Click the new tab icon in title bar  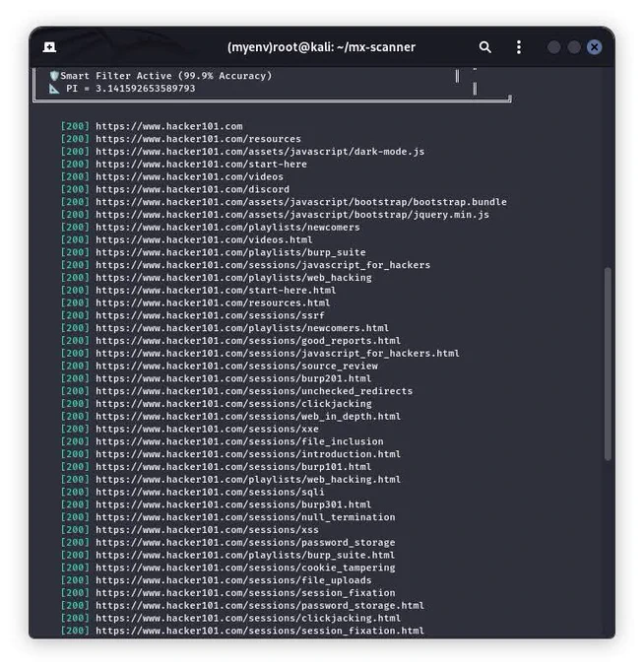49,47
